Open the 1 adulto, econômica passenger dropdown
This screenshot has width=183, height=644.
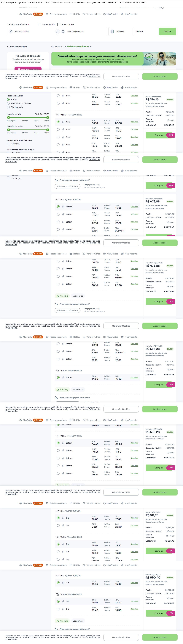pyautogui.click(x=18, y=24)
